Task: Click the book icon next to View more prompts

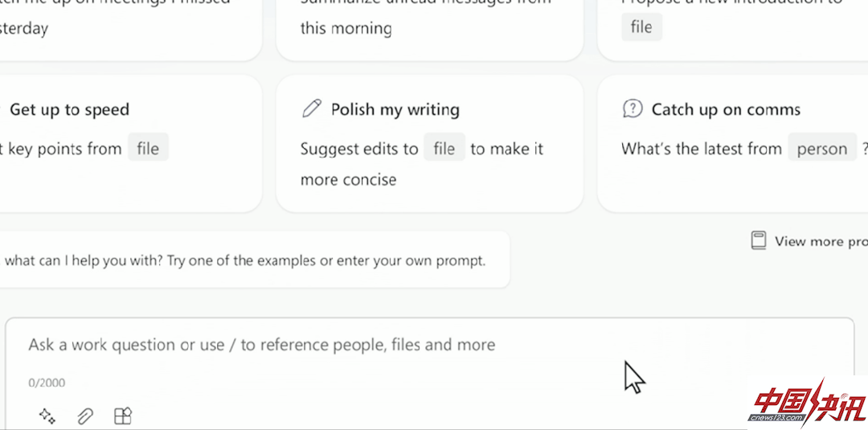Action: tap(758, 241)
